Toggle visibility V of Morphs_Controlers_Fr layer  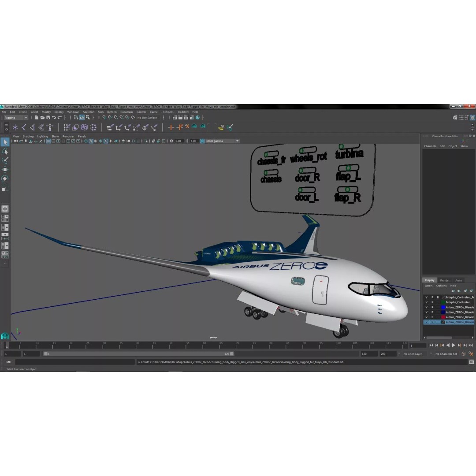pos(426,297)
